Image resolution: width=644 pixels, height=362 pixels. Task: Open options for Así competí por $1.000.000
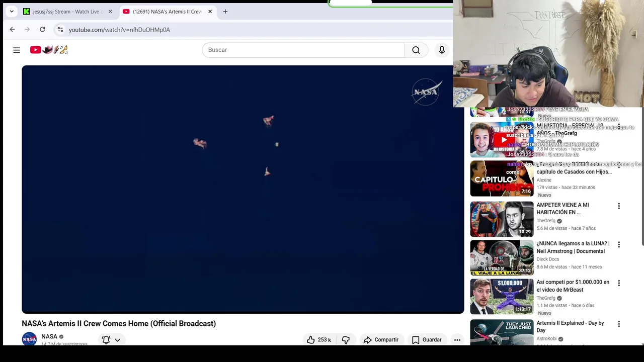coord(619,283)
